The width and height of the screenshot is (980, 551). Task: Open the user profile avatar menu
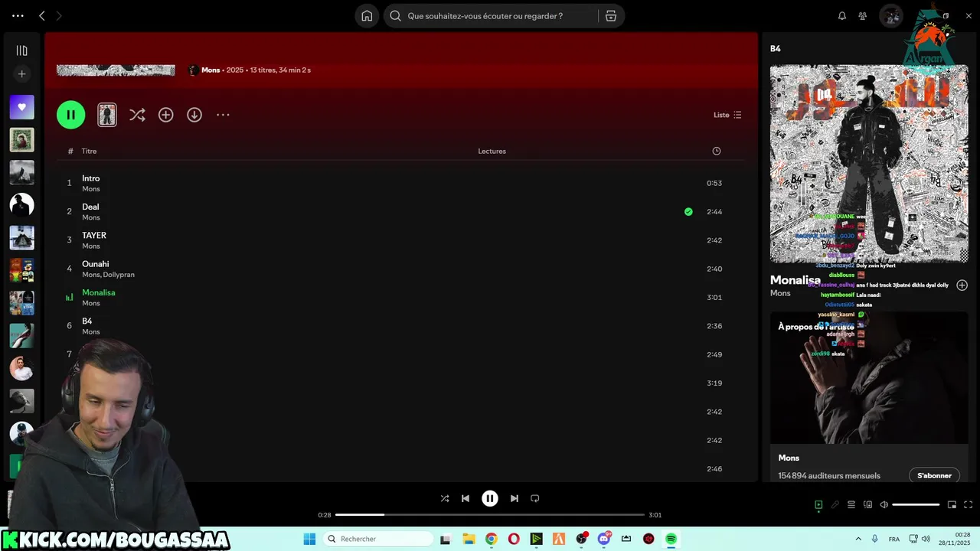(891, 16)
